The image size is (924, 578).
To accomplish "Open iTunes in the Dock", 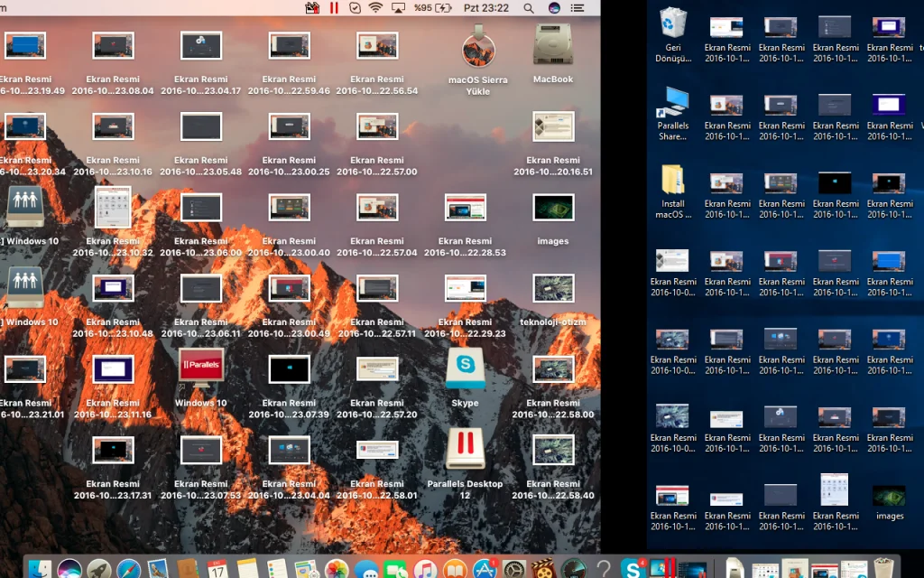I will (x=425, y=569).
